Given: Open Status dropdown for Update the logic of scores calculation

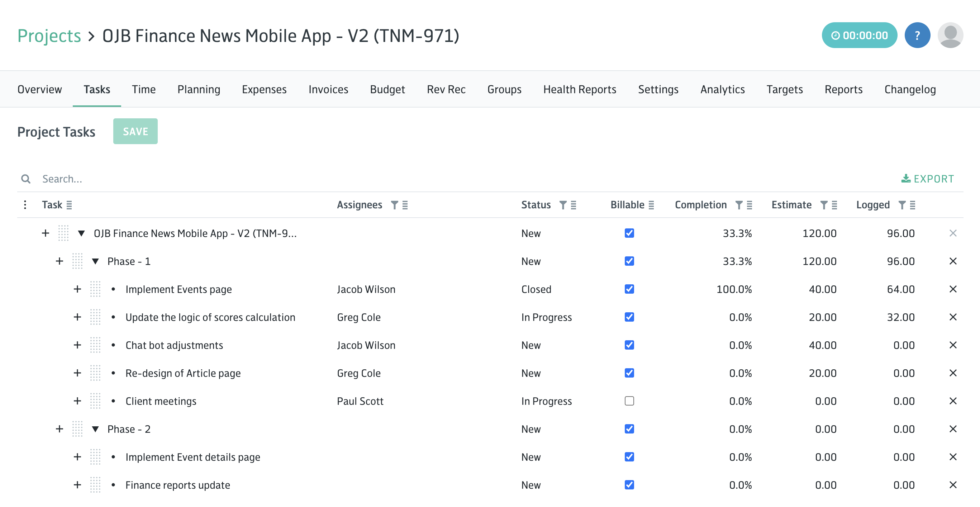Looking at the screenshot, I should point(546,317).
